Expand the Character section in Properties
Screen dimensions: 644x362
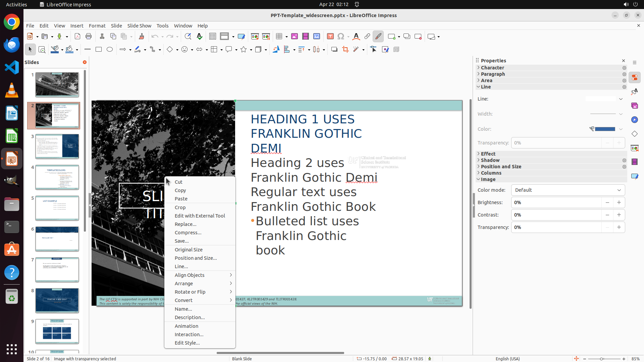click(492, 68)
